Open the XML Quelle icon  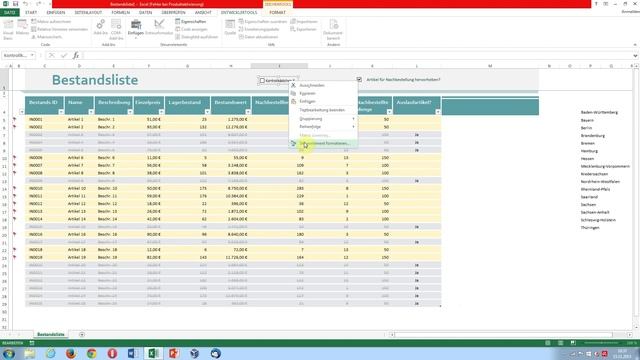pyautogui.click(x=230, y=27)
